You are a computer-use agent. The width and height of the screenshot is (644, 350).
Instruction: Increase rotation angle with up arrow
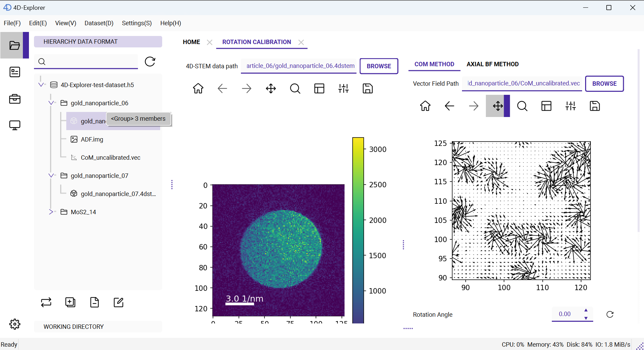[x=586, y=310]
